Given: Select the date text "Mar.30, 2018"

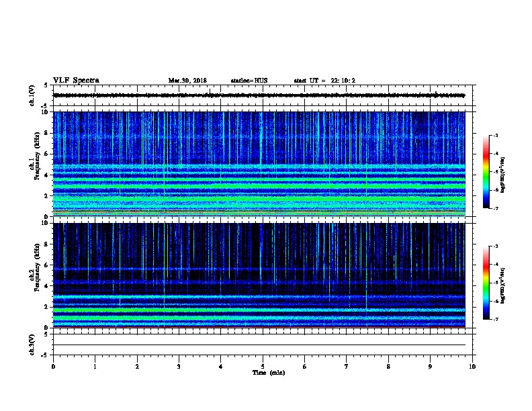Looking at the screenshot, I should (187, 81).
